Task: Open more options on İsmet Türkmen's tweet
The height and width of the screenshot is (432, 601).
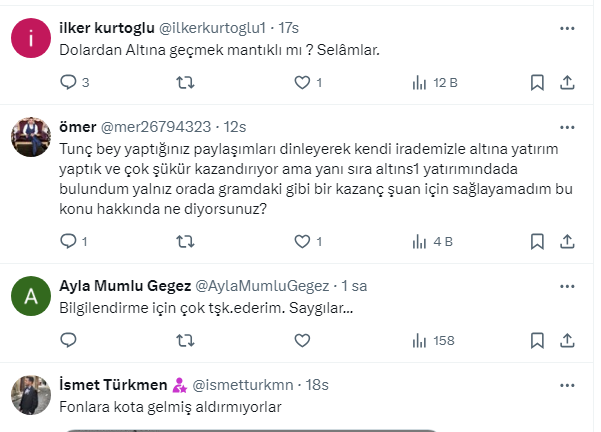Action: click(x=567, y=384)
